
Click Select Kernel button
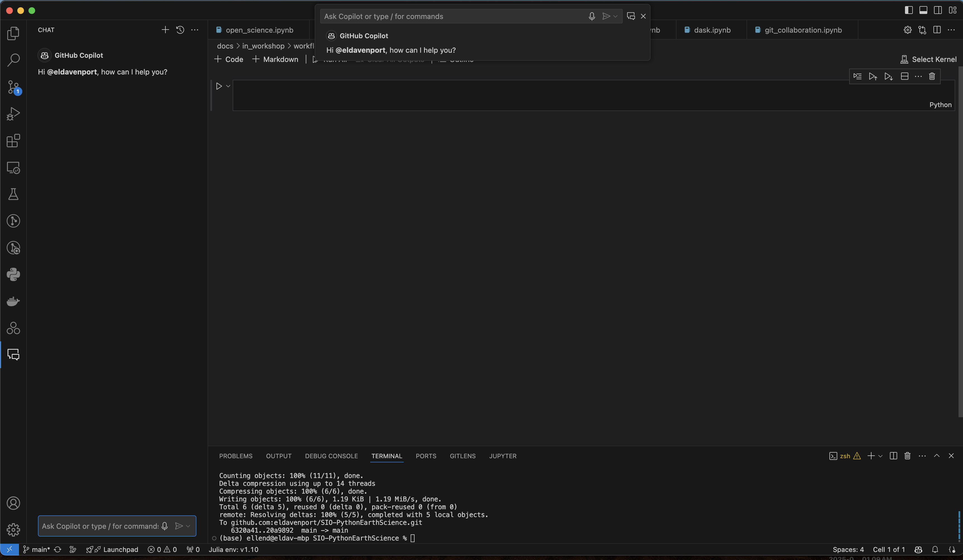point(929,59)
